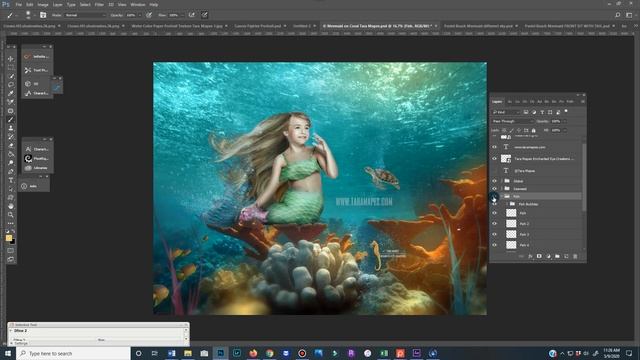This screenshot has width=640, height=360.
Task: Select the Zoom tool
Action: (x=11, y=215)
